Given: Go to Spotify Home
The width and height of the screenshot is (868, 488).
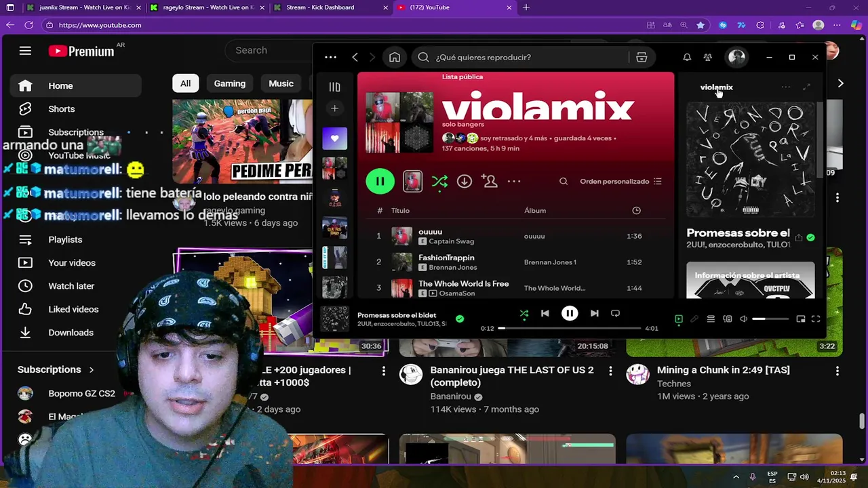Looking at the screenshot, I should pyautogui.click(x=395, y=57).
